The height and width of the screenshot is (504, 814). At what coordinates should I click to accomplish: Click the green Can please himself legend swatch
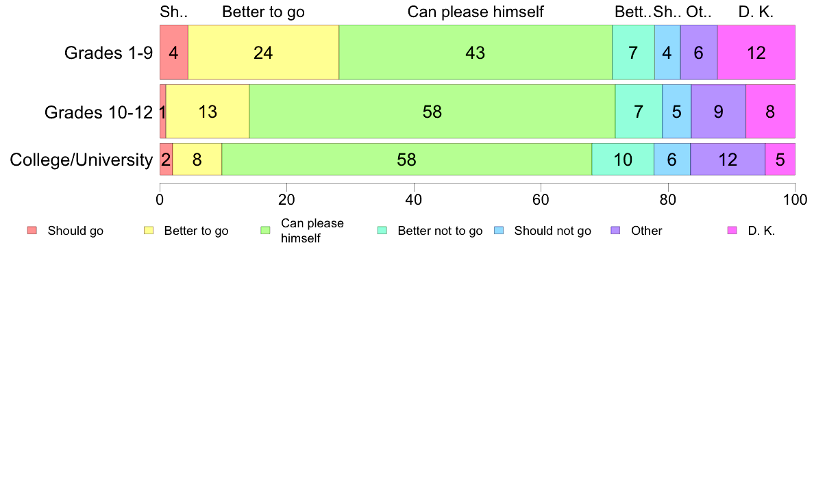click(266, 231)
